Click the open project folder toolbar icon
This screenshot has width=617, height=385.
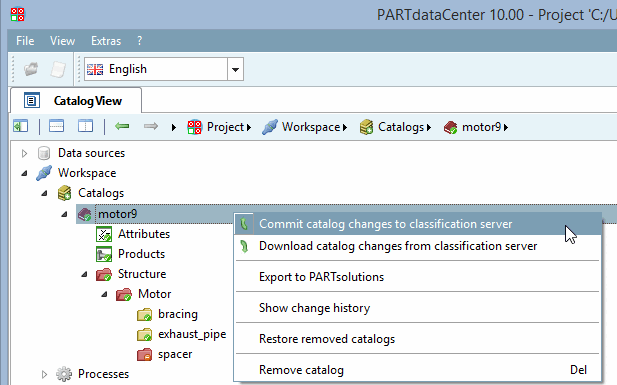pyautogui.click(x=31, y=69)
